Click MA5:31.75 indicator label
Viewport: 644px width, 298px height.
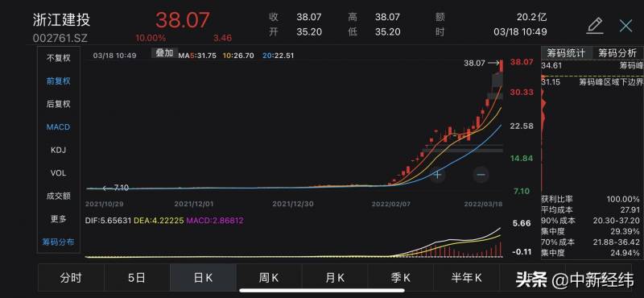tap(197, 56)
